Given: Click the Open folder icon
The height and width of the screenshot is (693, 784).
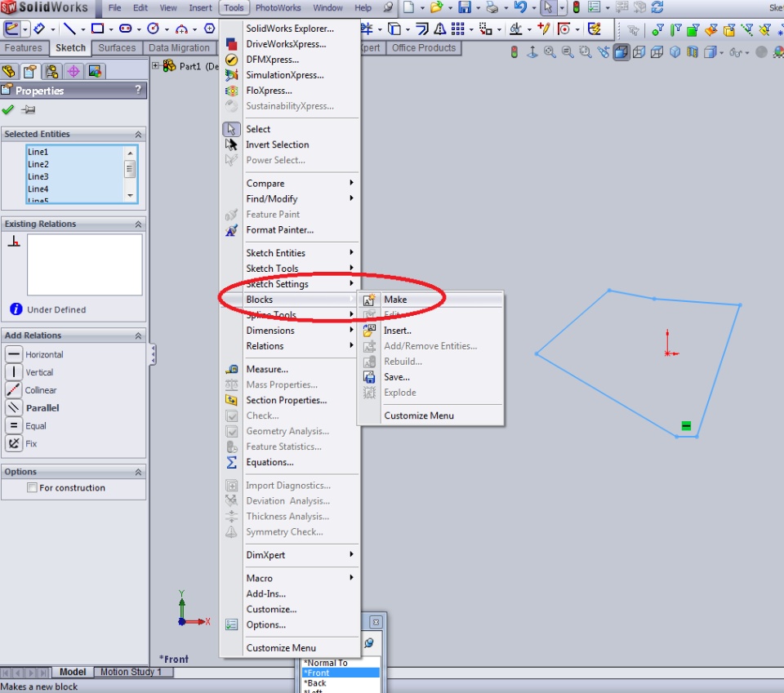Looking at the screenshot, I should point(436,7).
